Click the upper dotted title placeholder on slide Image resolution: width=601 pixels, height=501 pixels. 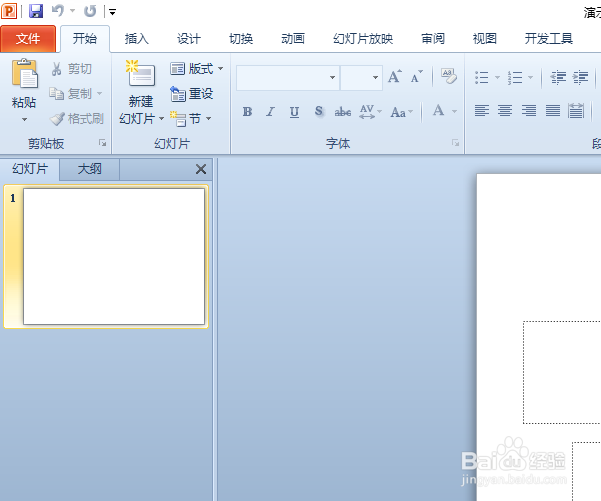coord(562,372)
